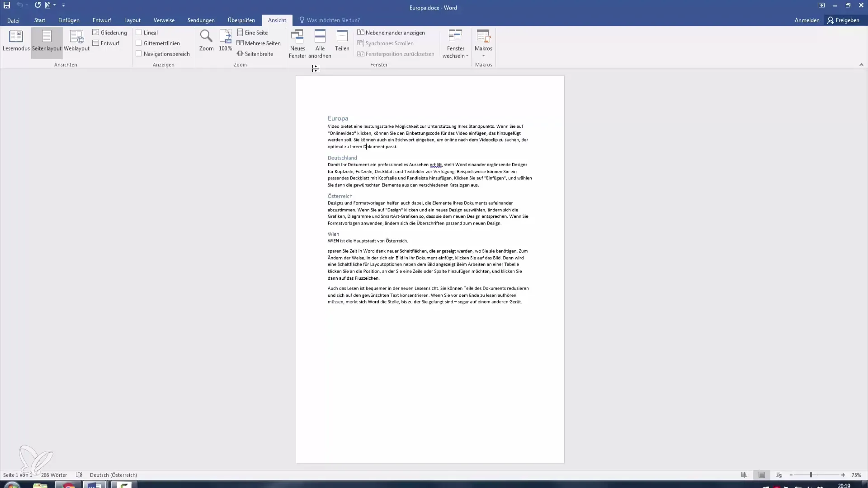
Task: Click the zoom out minus button
Action: (x=791, y=475)
